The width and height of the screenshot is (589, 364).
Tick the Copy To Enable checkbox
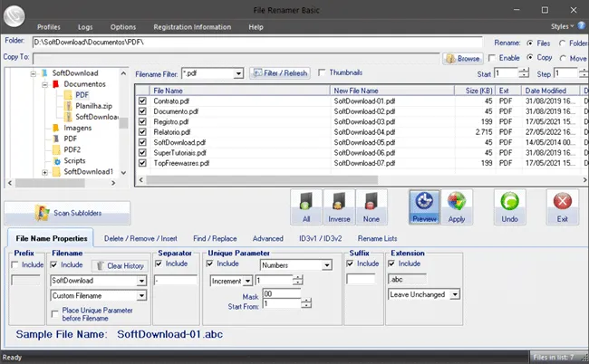tap(492, 58)
